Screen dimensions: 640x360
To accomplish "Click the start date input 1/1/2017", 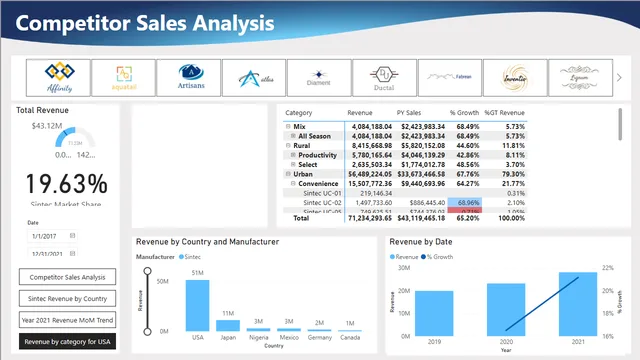I will coord(52,236).
